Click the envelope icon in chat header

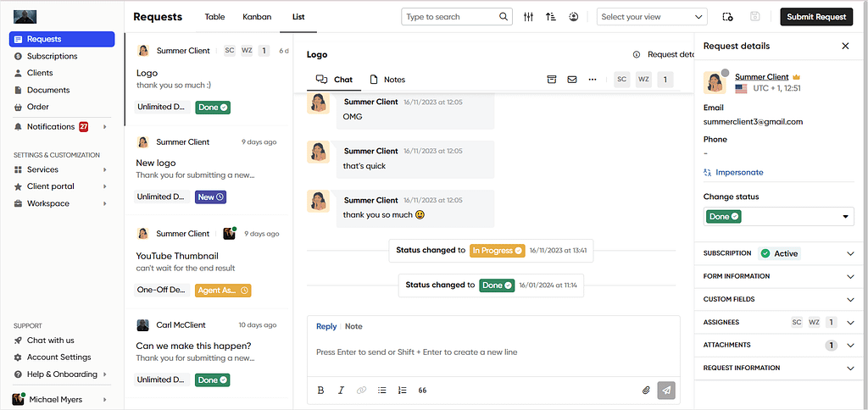[572, 79]
